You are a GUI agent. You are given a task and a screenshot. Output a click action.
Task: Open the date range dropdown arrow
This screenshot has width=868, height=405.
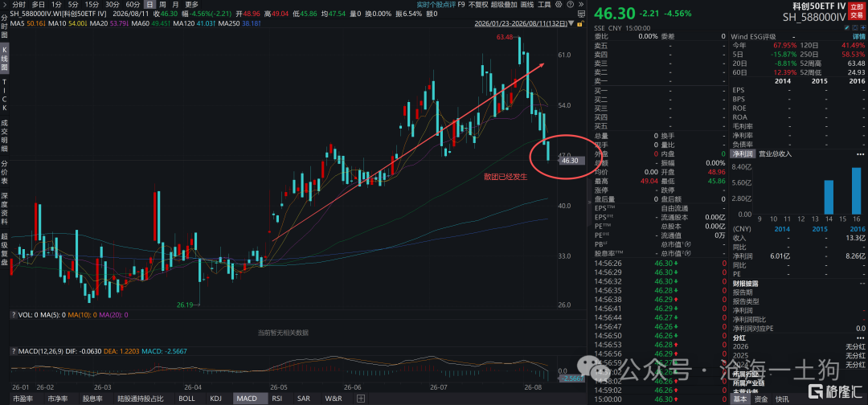click(571, 24)
